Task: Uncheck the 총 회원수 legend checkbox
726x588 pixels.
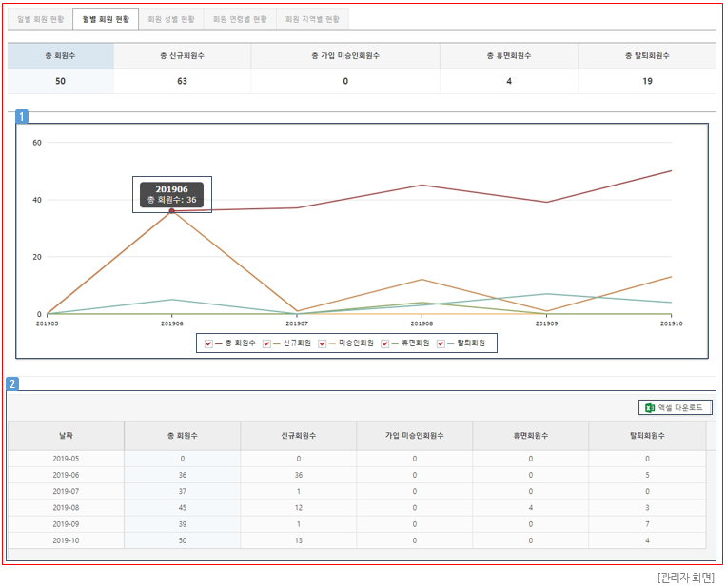Action: 208,343
